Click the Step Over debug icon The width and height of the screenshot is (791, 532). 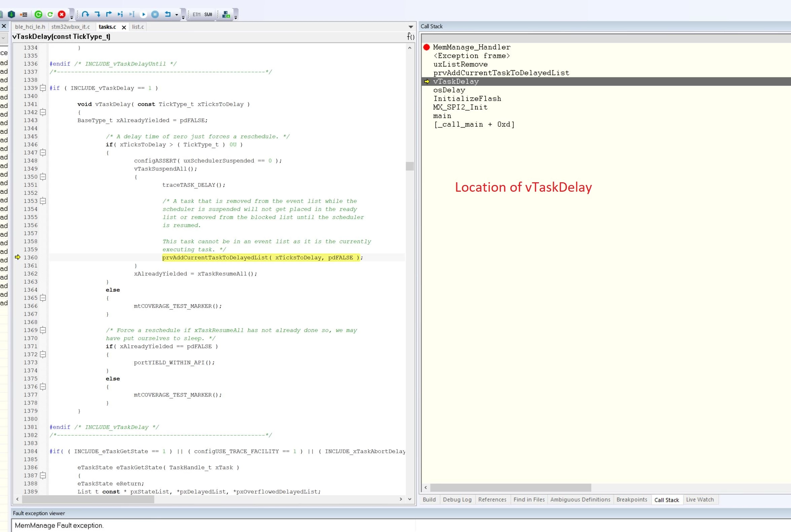pyautogui.click(x=85, y=14)
